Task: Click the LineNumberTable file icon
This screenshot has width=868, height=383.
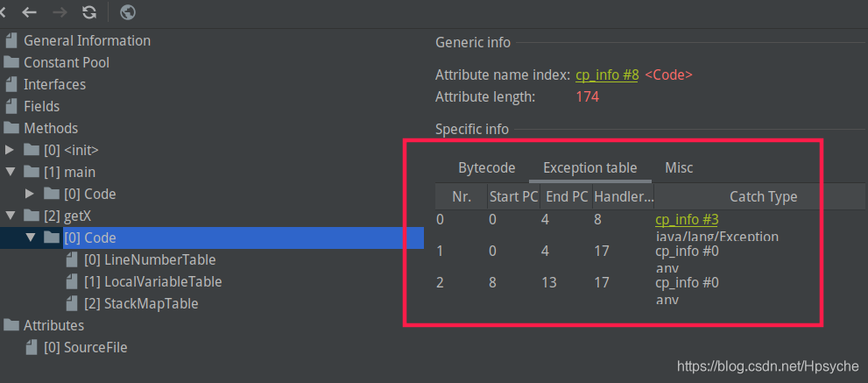Action: pyautogui.click(x=72, y=259)
